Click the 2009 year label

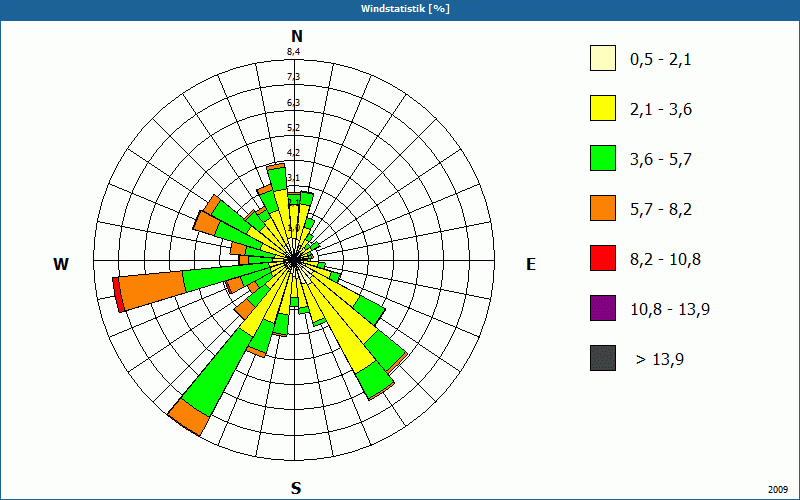click(x=778, y=490)
